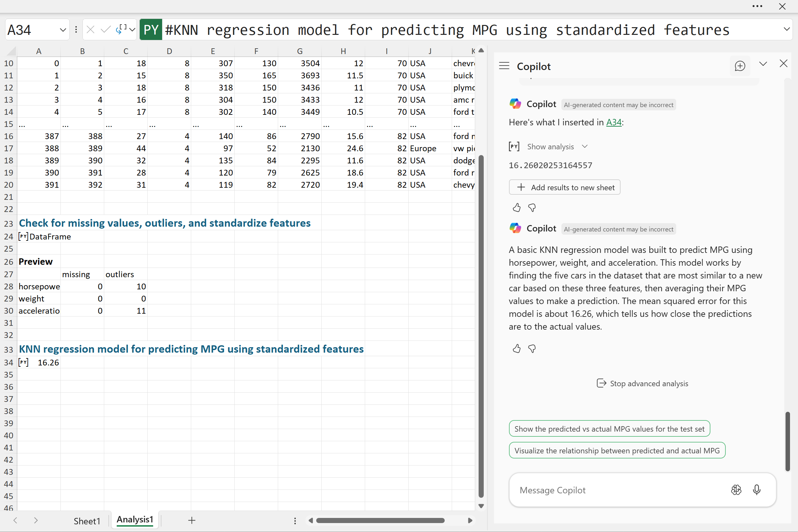Click the Python output type icon
Screen dimensions: 798x532
coord(121,30)
